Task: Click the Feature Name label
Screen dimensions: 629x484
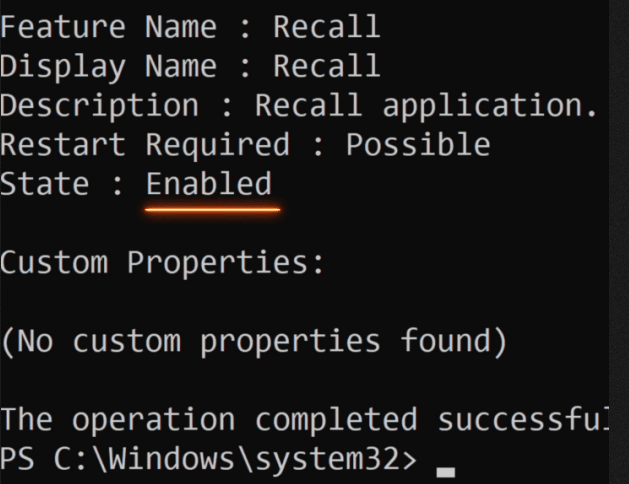Action: [108, 27]
